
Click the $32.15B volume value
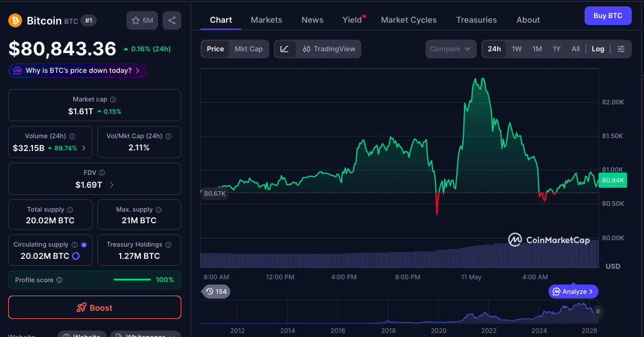29,148
